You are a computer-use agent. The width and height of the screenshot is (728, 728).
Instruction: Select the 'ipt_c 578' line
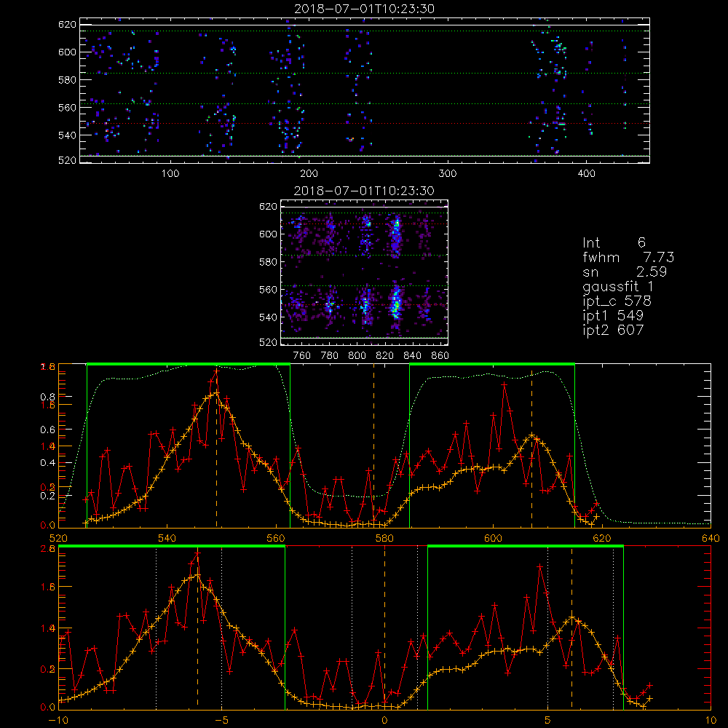pyautogui.click(x=617, y=301)
